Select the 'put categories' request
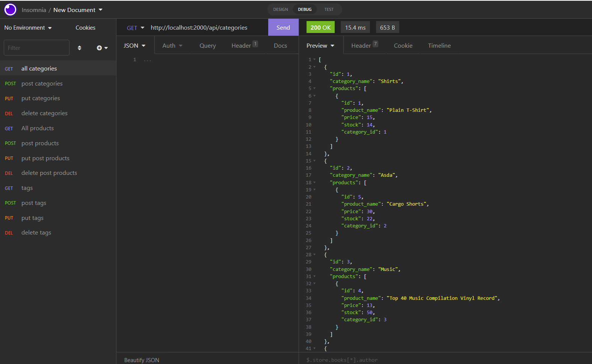The height and width of the screenshot is (364, 592). pos(58,98)
